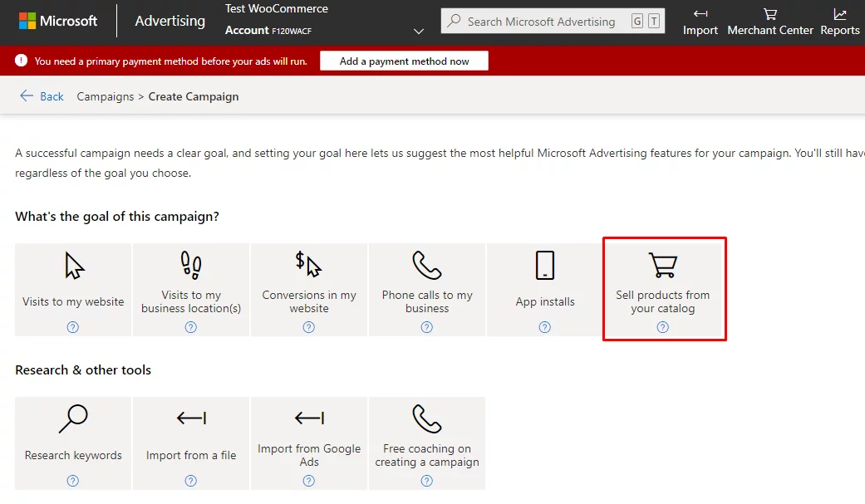Open the Import menu in header
This screenshot has height=504, width=865.
[700, 22]
